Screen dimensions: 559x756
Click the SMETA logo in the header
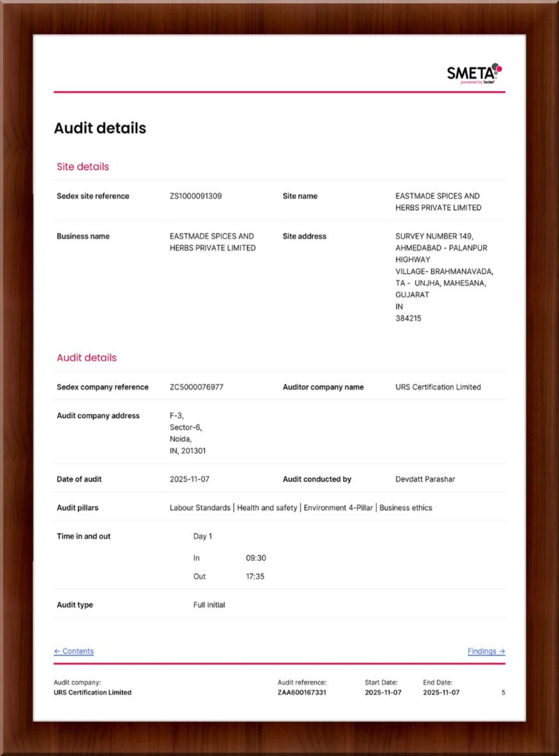[474, 73]
